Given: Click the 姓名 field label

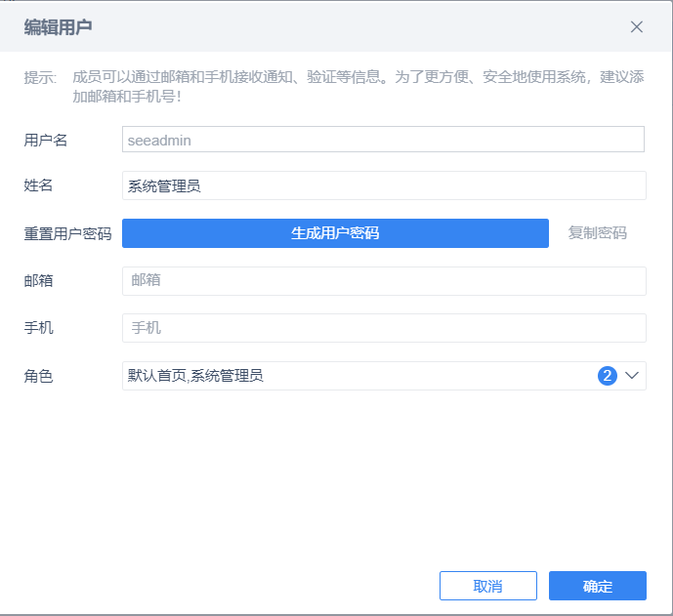Looking at the screenshot, I should click(x=38, y=185).
